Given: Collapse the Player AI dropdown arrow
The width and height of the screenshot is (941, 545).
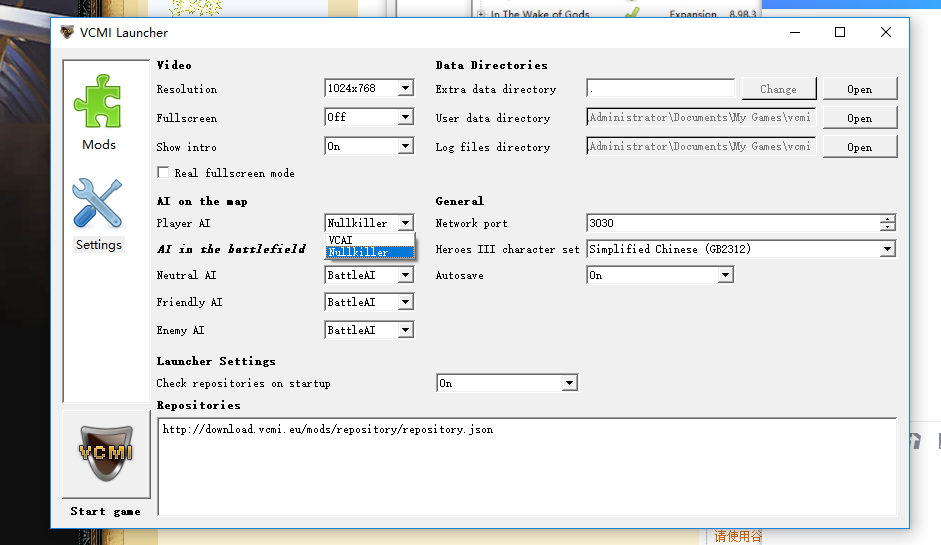Looking at the screenshot, I should [406, 223].
